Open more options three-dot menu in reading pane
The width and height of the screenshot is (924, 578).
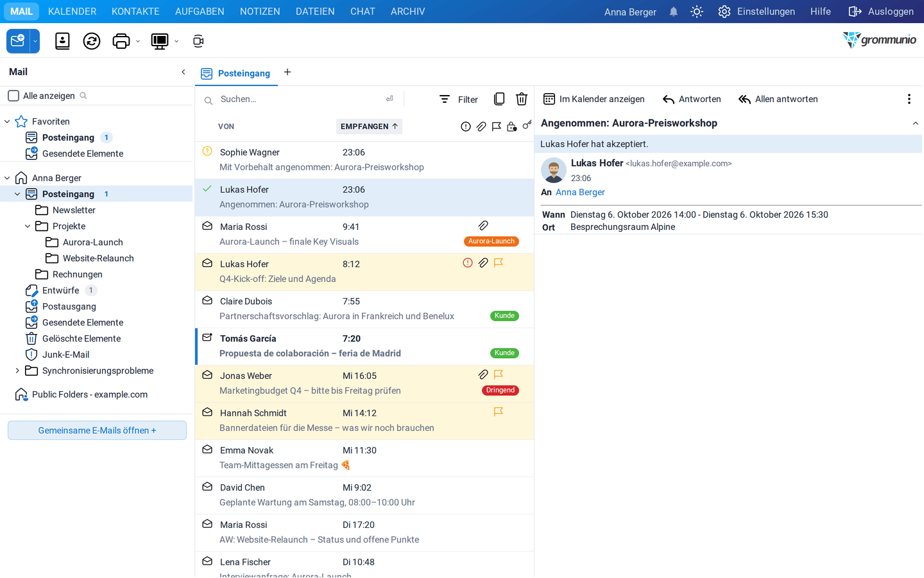909,99
